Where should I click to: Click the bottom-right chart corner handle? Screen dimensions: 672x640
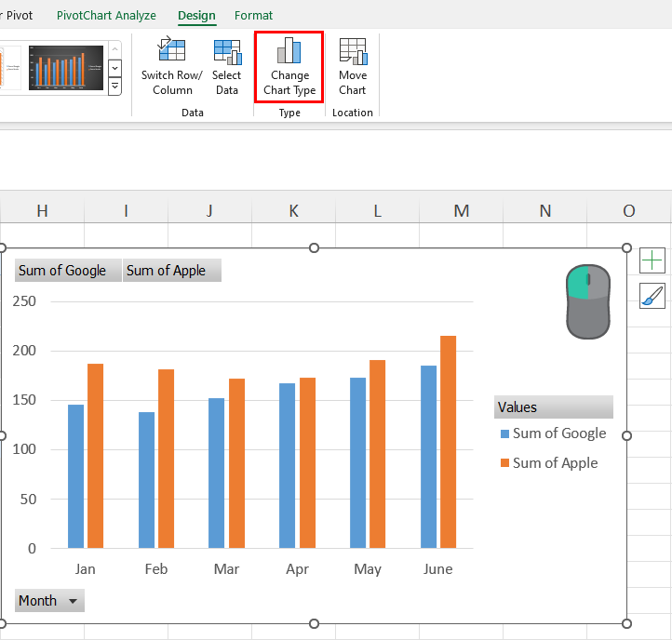(626, 624)
